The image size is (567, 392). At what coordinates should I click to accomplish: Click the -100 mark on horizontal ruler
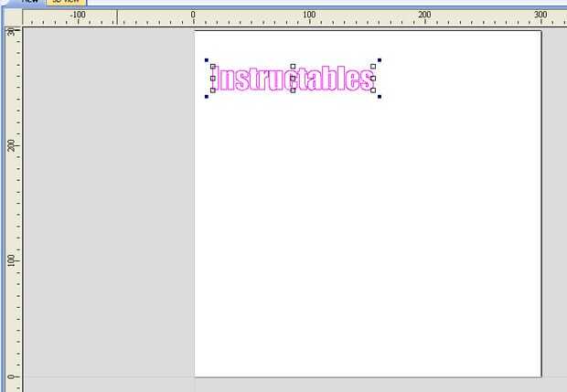coord(78,15)
